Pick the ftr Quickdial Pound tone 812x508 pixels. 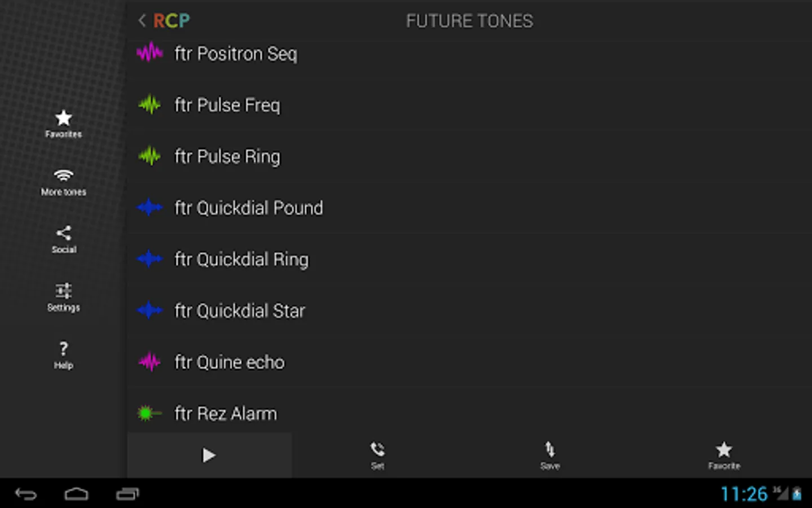[x=249, y=208]
